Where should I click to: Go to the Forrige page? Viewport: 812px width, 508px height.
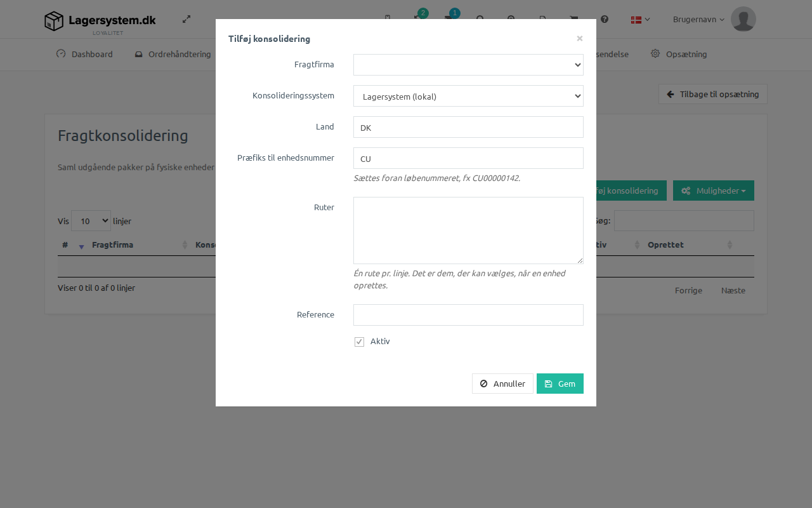tap(688, 290)
